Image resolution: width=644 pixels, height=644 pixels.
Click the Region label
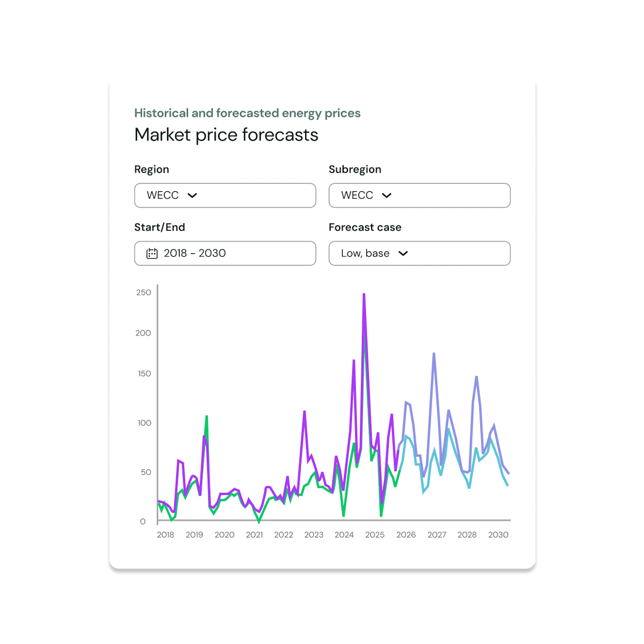click(x=152, y=169)
